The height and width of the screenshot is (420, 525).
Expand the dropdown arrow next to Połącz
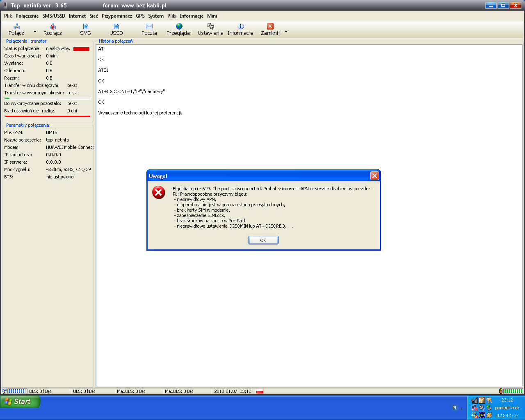tap(35, 32)
